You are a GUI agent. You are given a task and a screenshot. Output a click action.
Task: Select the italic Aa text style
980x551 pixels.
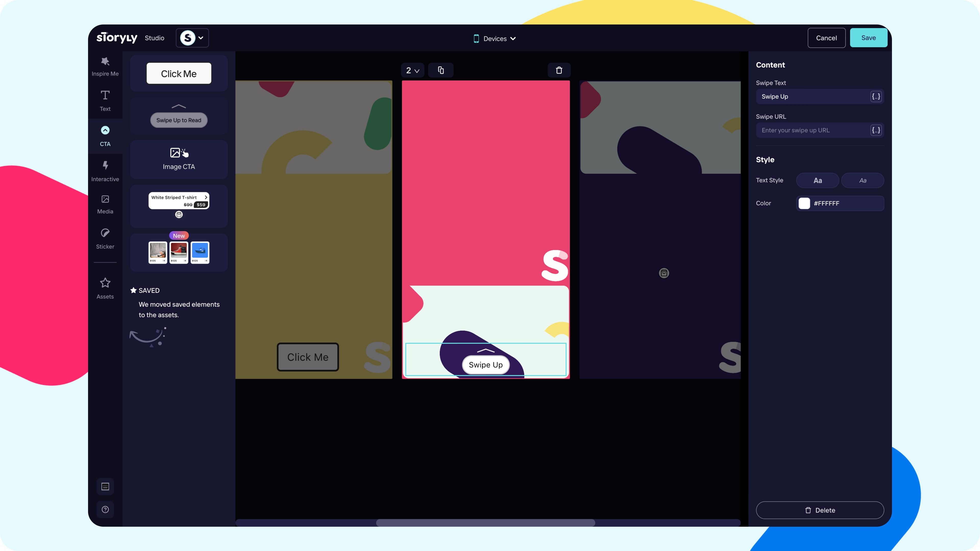click(x=862, y=181)
